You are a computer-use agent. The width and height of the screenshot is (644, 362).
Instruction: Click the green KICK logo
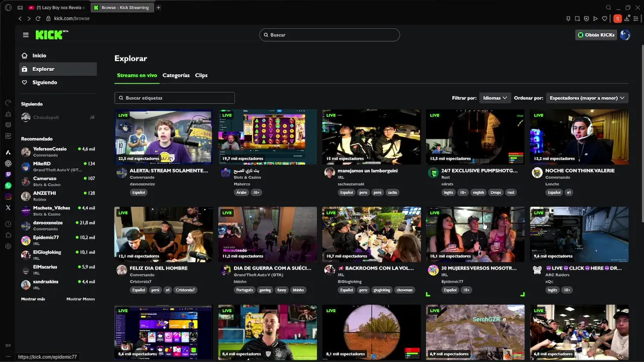[51, 35]
